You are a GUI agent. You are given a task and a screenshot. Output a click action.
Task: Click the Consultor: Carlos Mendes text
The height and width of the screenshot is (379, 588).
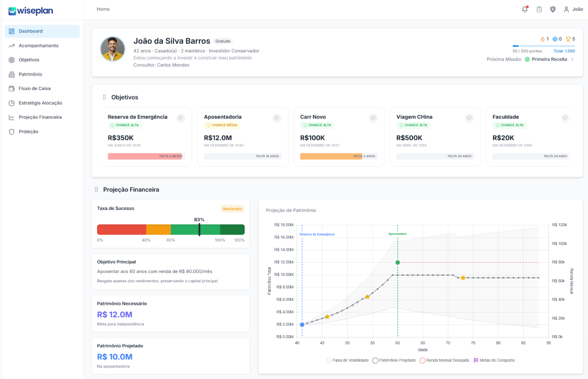click(x=161, y=65)
